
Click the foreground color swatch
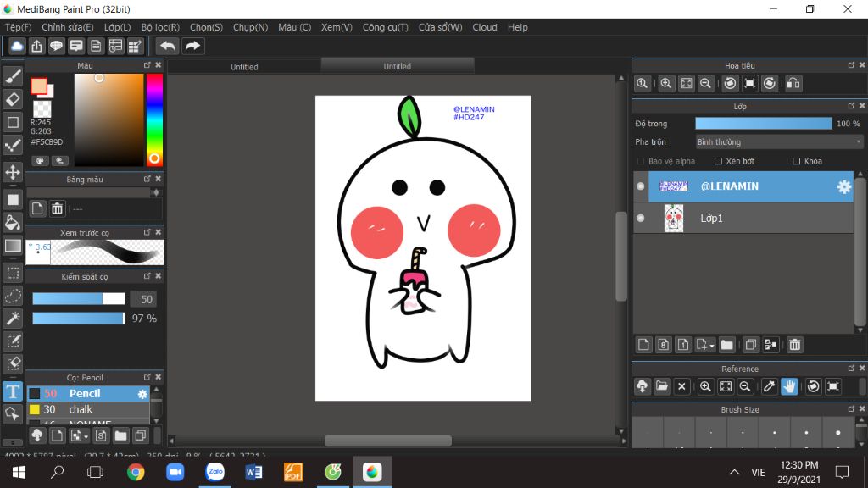click(x=39, y=86)
